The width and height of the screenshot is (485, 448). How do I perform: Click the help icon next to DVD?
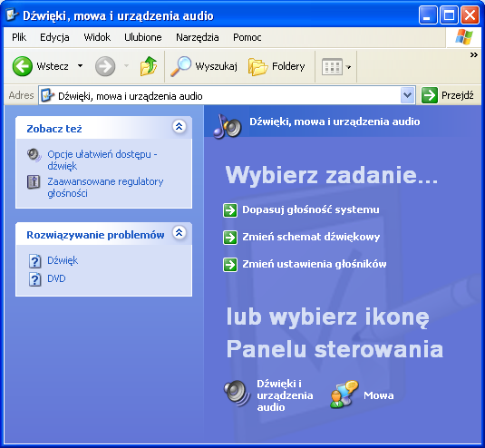[35, 279]
